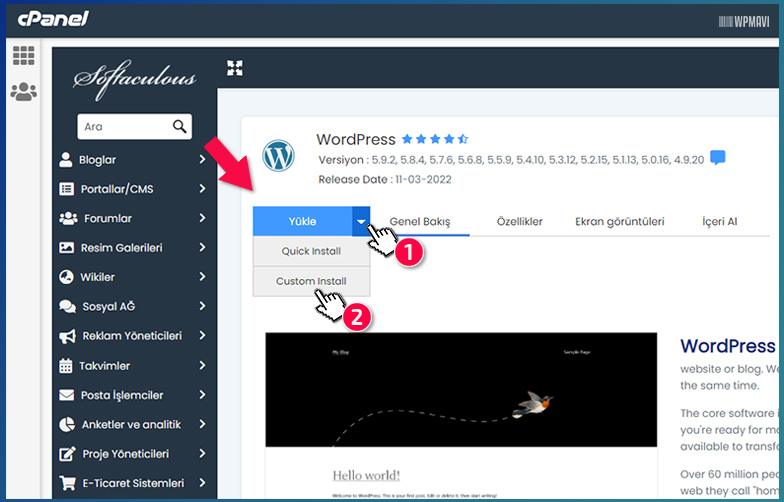Open the E-Ticaret Sistemleri label

133,484
